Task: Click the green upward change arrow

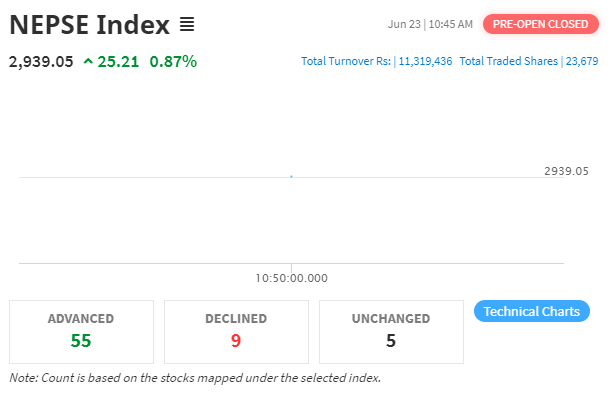Action: (x=88, y=61)
